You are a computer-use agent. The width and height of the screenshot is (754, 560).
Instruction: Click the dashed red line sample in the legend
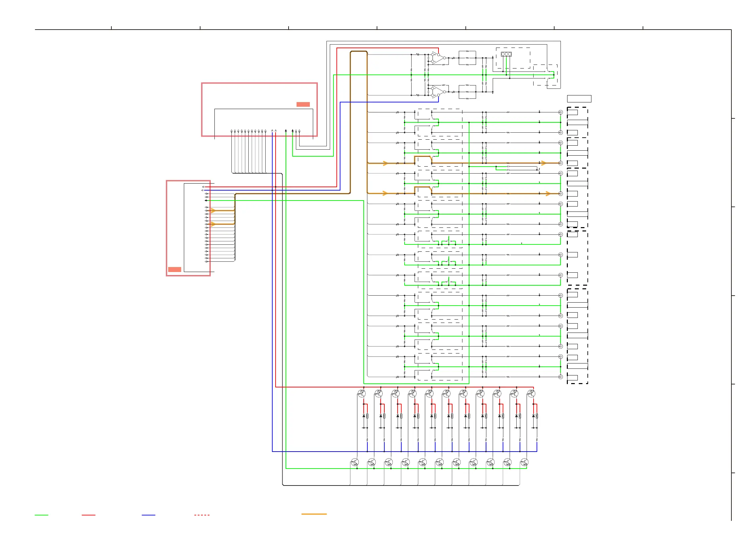(x=202, y=515)
